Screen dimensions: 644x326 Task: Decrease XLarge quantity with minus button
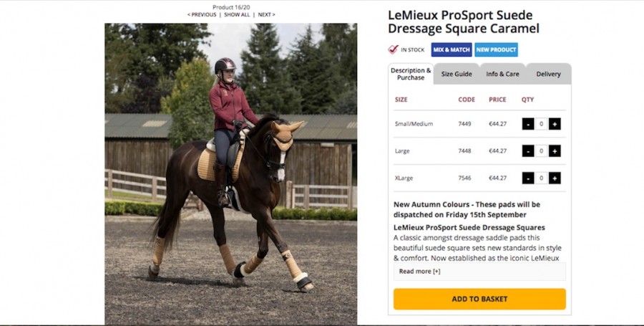tap(528, 178)
